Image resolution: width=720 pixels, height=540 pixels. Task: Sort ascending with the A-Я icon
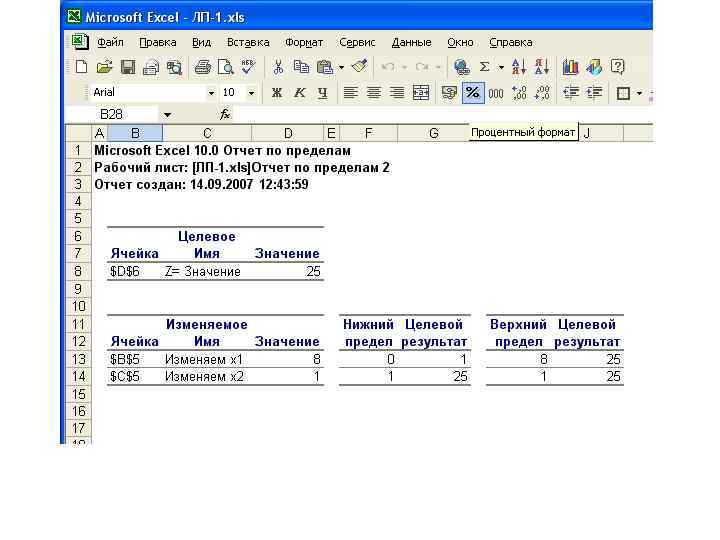[519, 67]
